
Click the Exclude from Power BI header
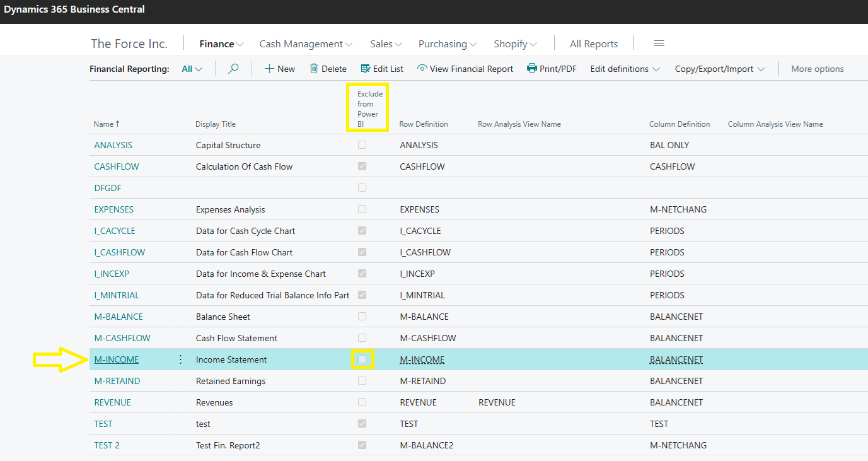point(369,108)
